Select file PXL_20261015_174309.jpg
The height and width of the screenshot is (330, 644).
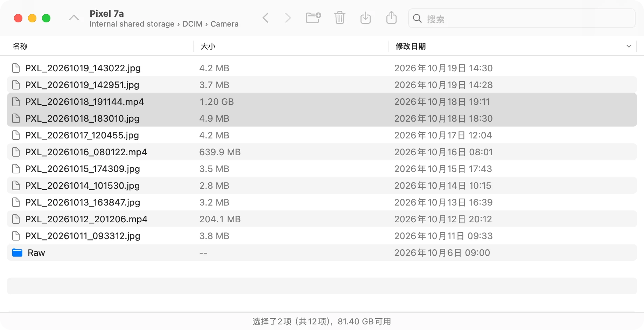83,168
